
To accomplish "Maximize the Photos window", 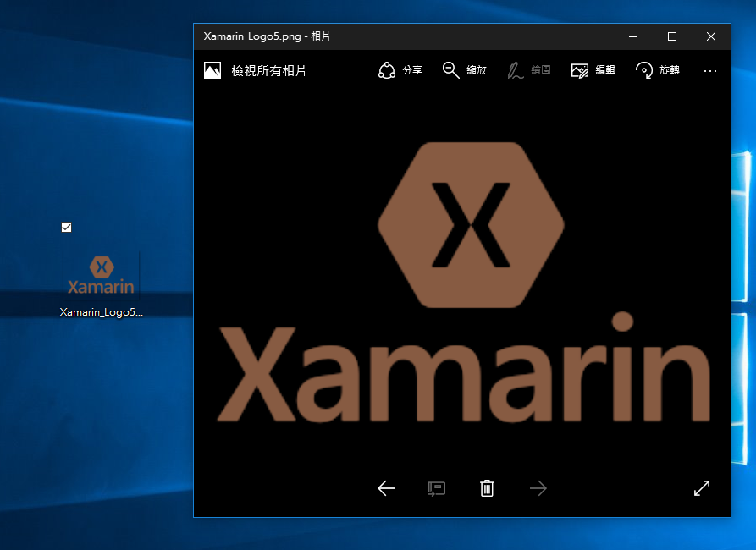I will 672,36.
